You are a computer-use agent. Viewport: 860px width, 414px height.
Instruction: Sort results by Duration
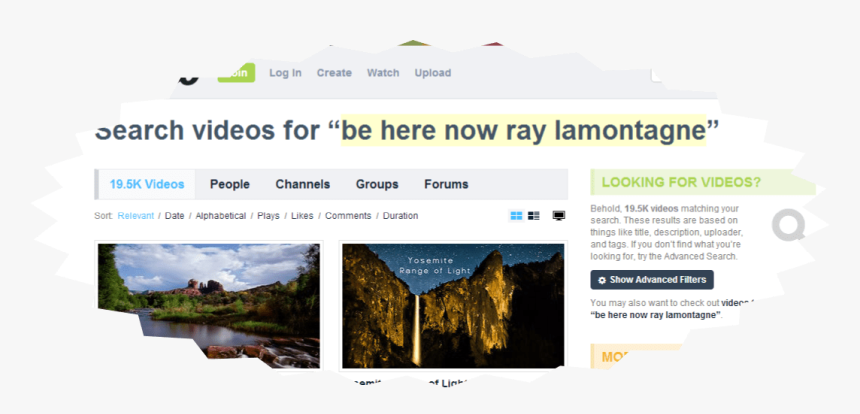pyautogui.click(x=400, y=216)
